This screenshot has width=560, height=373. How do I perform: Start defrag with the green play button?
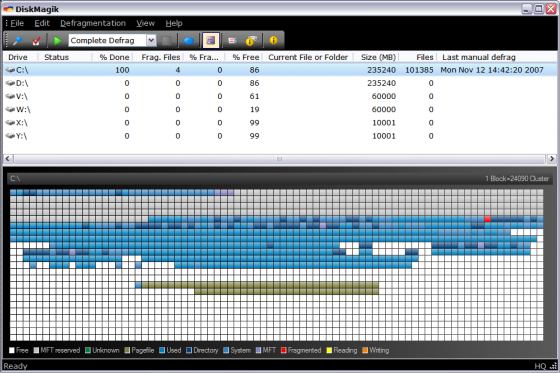click(57, 40)
